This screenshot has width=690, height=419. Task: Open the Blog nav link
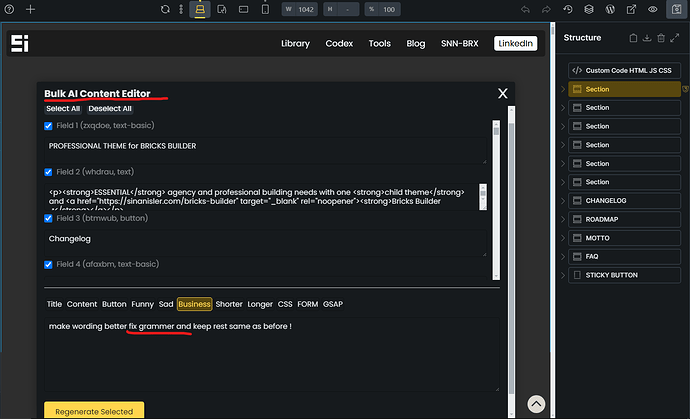(x=415, y=44)
